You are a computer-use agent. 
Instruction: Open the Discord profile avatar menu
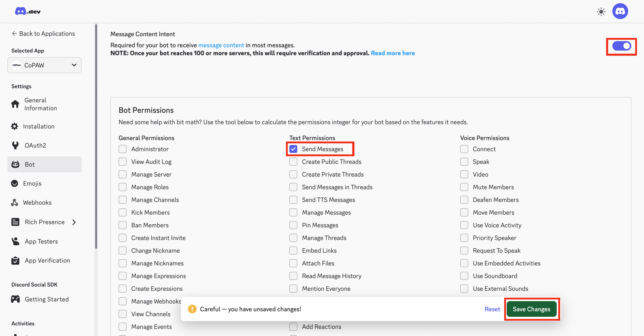tap(620, 11)
